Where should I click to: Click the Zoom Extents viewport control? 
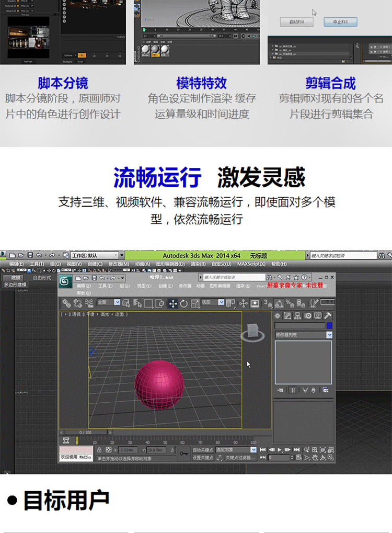point(322,450)
